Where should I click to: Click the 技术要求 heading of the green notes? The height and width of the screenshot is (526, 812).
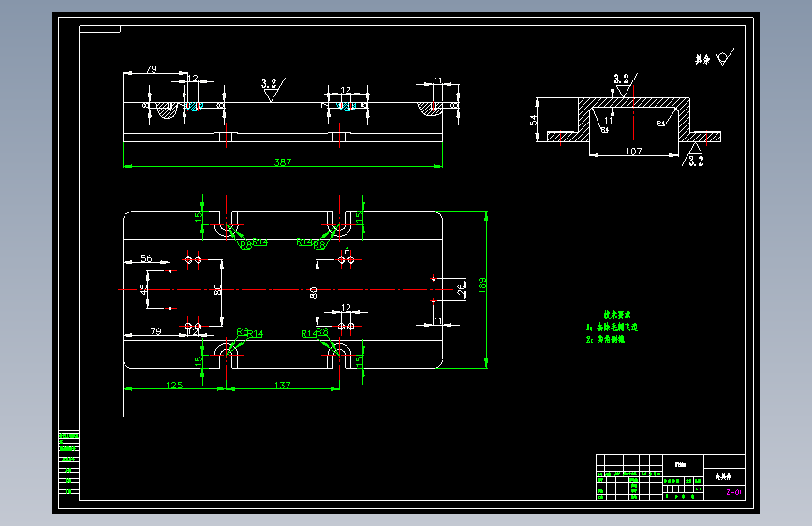click(617, 314)
